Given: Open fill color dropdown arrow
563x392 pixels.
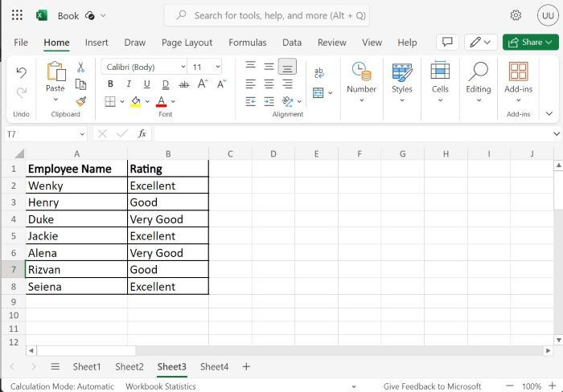Looking at the screenshot, I should point(147,101).
